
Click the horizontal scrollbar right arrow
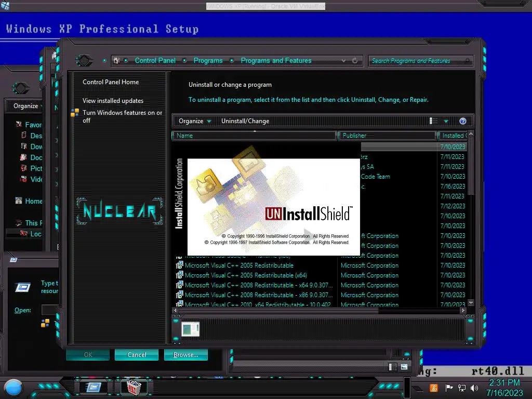pos(463,311)
